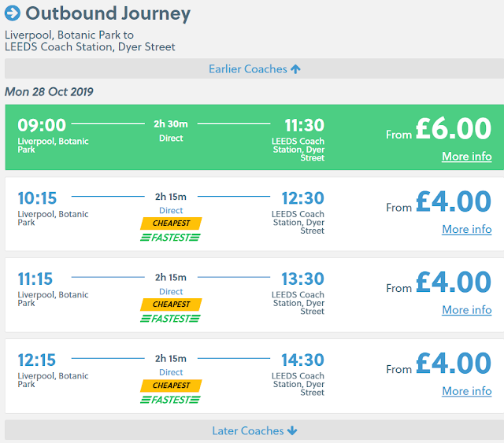Viewport: 504px width, 443px height.
Task: Open More info for 09:00 coach
Action: tap(466, 157)
